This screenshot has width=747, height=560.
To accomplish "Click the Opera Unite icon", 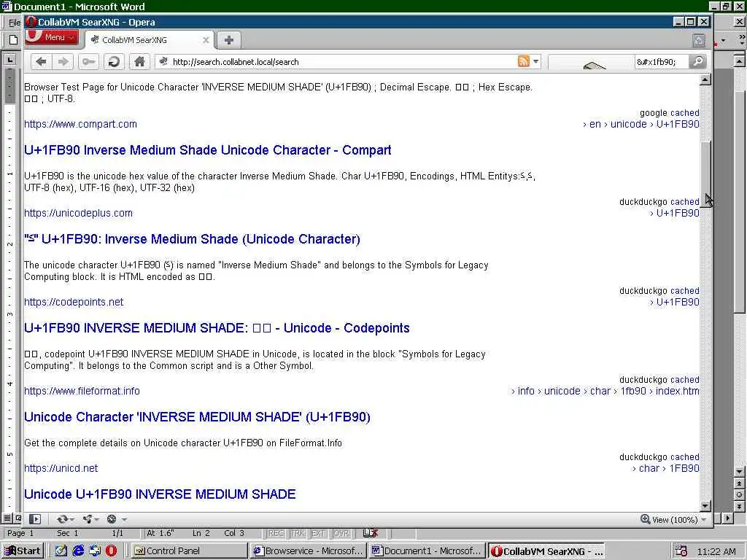I will pos(88,519).
